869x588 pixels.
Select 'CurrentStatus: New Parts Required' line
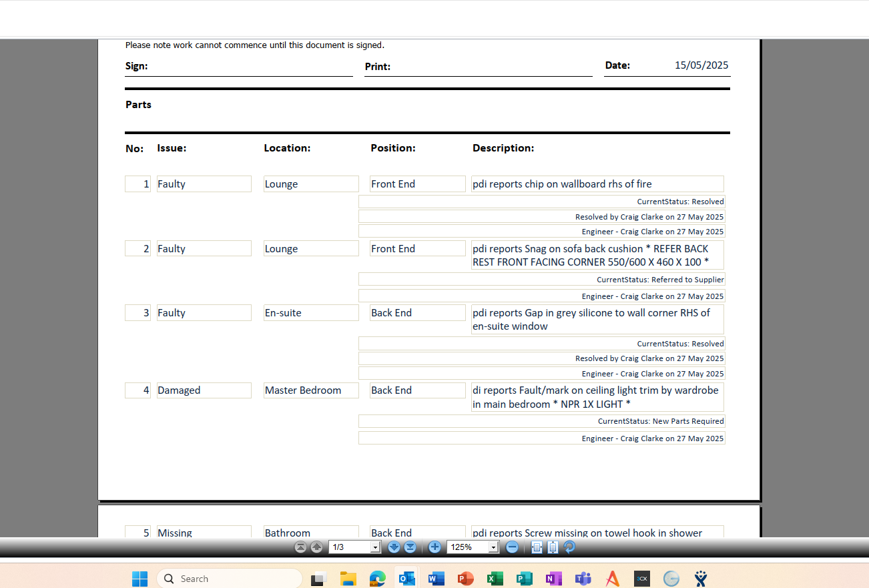point(541,421)
